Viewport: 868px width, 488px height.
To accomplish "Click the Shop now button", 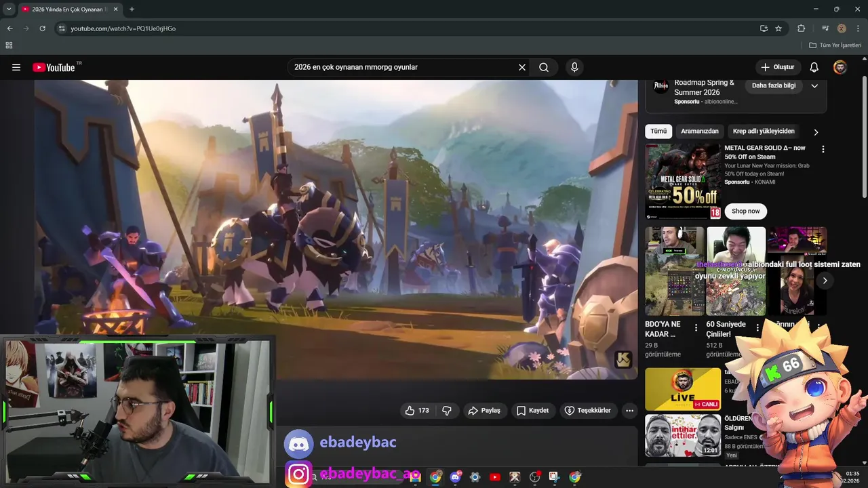I will click(746, 211).
